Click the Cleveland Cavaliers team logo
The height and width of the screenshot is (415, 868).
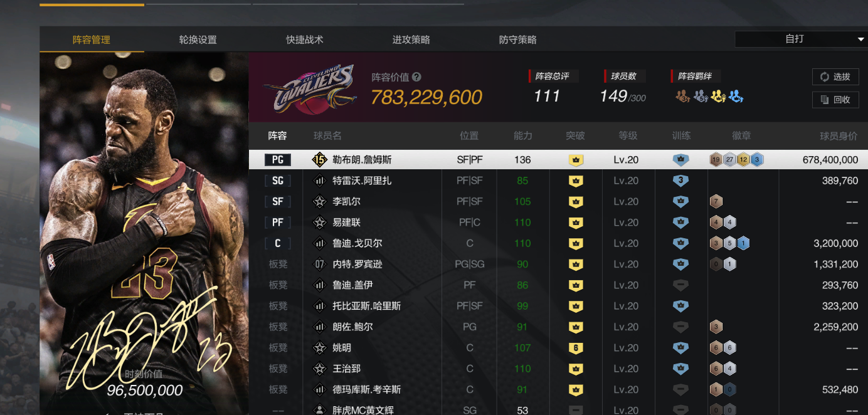pyautogui.click(x=310, y=89)
